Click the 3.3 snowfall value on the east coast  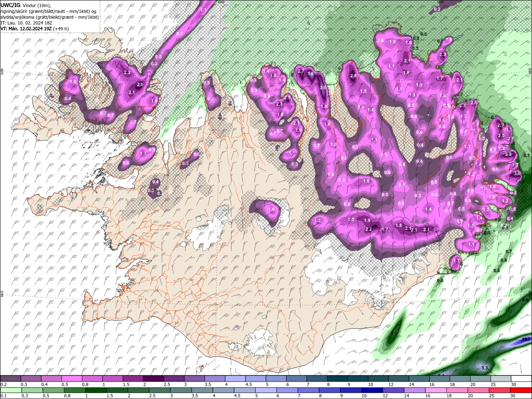(x=508, y=154)
